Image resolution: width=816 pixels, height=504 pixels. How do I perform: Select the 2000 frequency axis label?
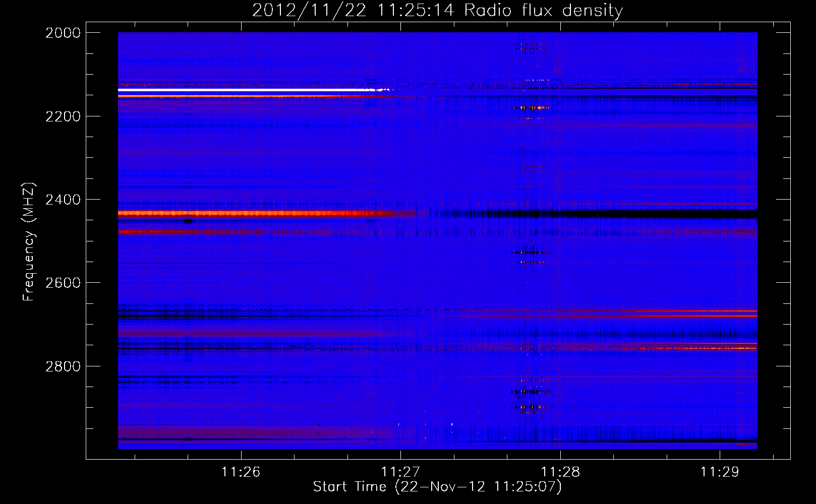[63, 33]
